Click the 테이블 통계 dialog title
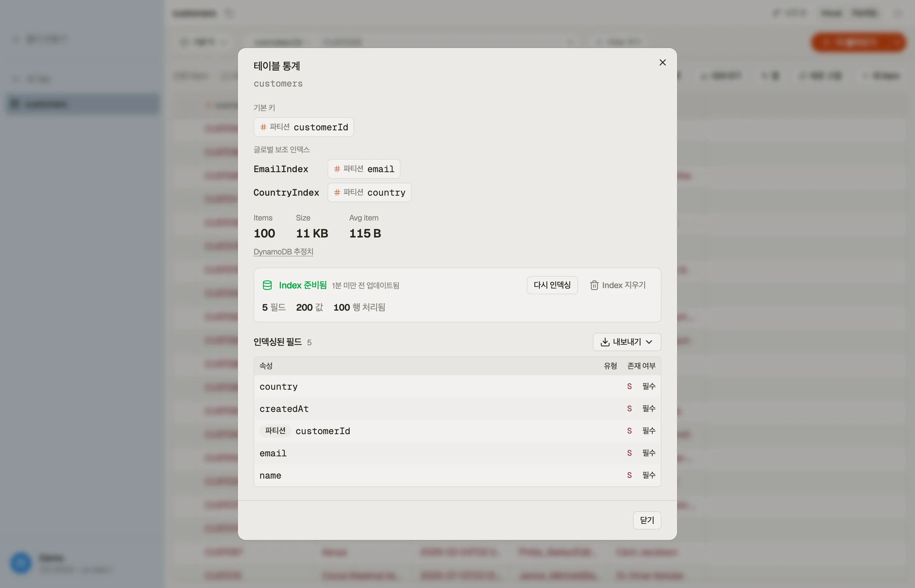The width and height of the screenshot is (915, 588). tap(277, 66)
